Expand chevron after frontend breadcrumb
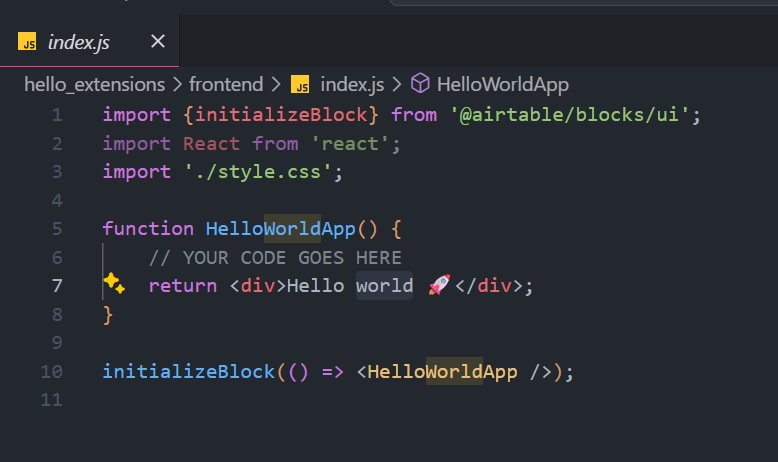778x462 pixels. [276, 85]
